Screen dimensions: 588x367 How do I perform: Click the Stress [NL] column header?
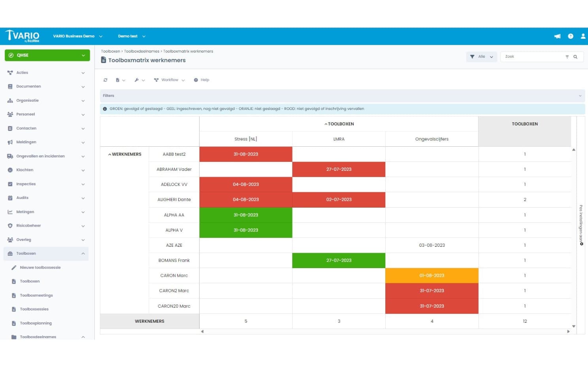[x=246, y=139]
